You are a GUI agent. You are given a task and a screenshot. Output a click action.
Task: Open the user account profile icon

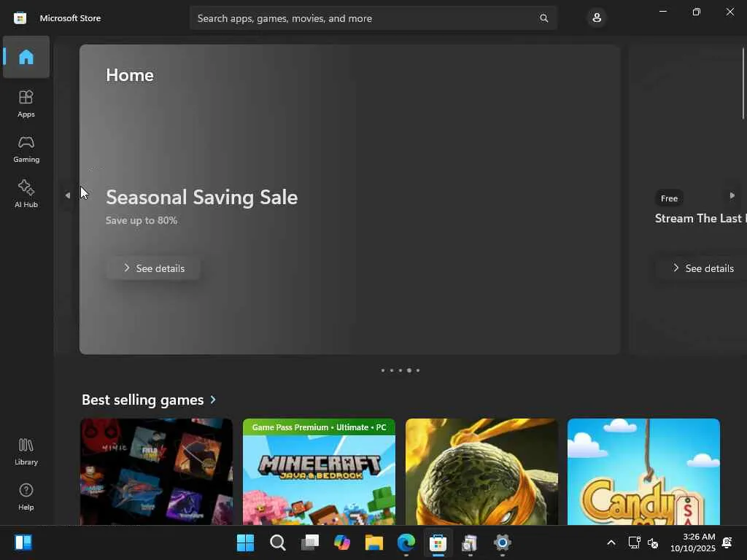pos(597,18)
